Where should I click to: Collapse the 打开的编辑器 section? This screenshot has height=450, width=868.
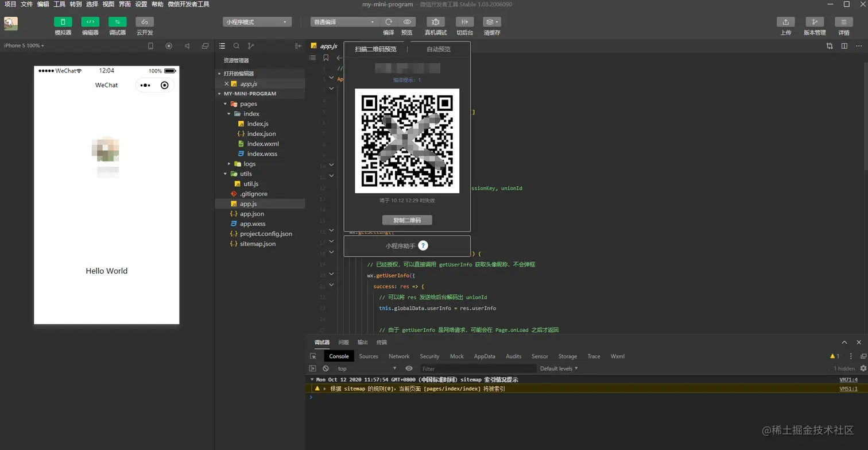[x=219, y=74]
